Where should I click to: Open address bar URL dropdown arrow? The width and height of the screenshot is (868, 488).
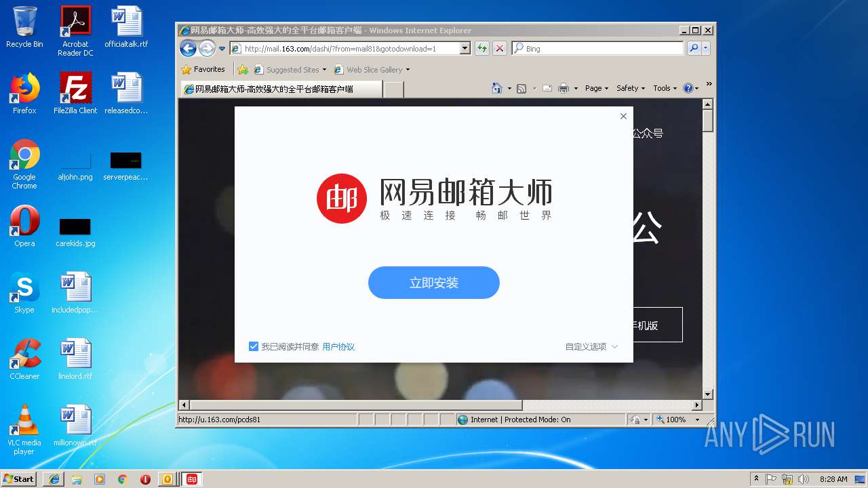(x=465, y=48)
